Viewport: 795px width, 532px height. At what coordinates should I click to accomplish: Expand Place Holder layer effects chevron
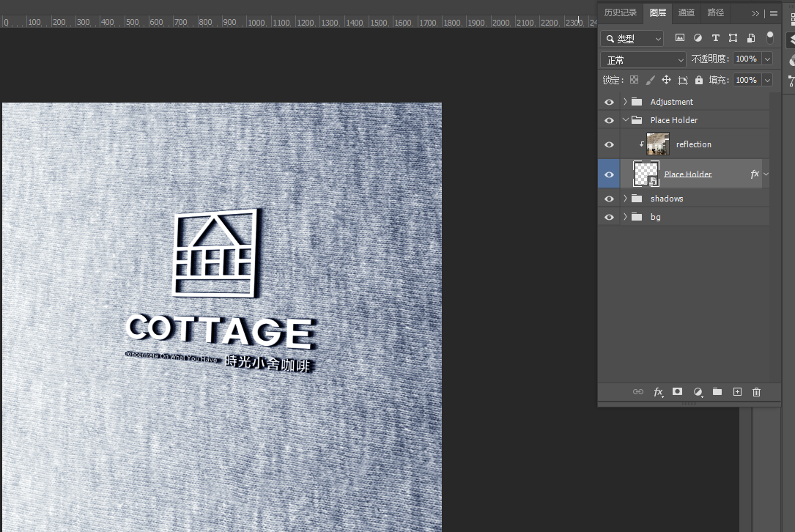click(766, 174)
